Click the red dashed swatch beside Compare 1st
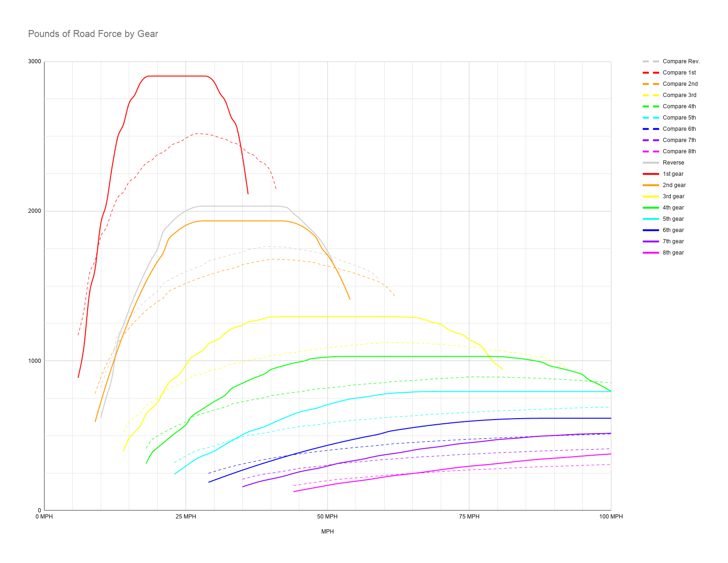The image size is (728, 563). pyautogui.click(x=651, y=73)
